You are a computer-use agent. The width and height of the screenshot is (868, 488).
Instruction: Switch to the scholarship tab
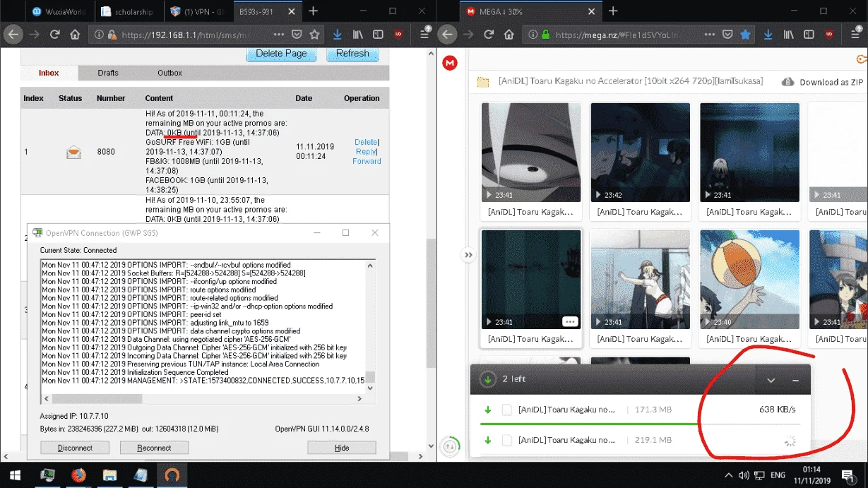point(129,11)
